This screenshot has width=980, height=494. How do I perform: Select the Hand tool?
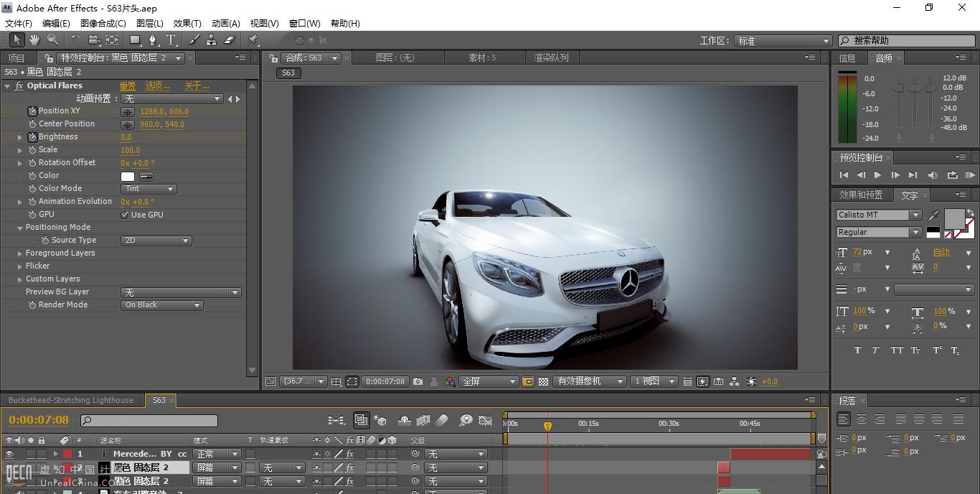pos(34,40)
